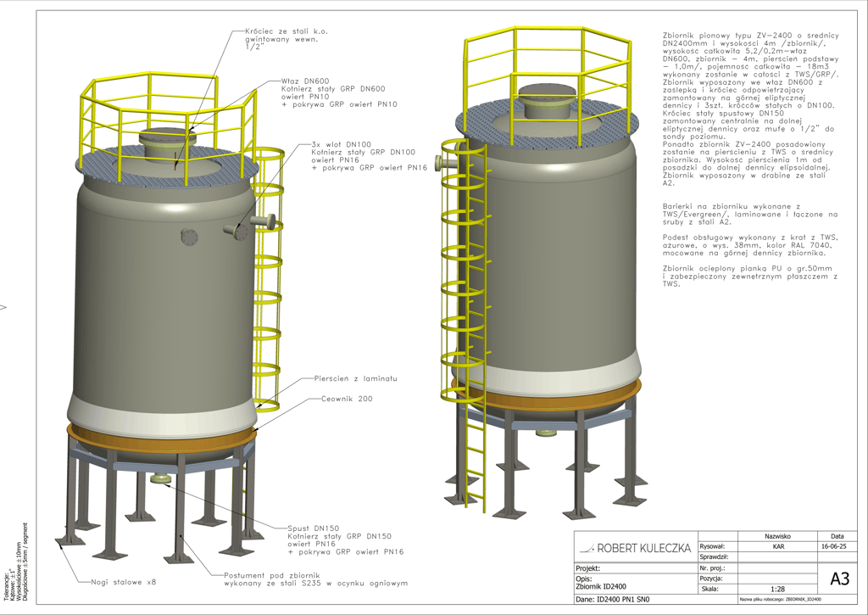
Task: Click the paragraph starting 'Barierki na zbiorniku'
Action: point(750,214)
